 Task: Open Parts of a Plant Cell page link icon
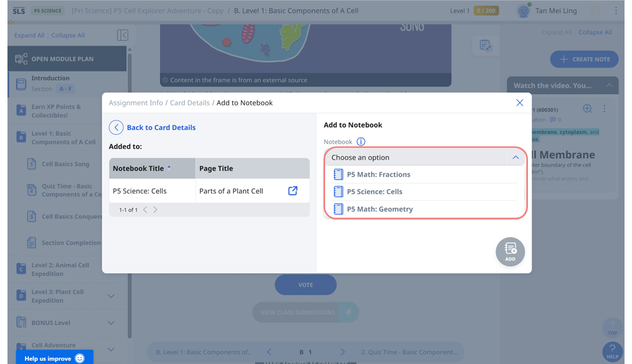coord(293,191)
